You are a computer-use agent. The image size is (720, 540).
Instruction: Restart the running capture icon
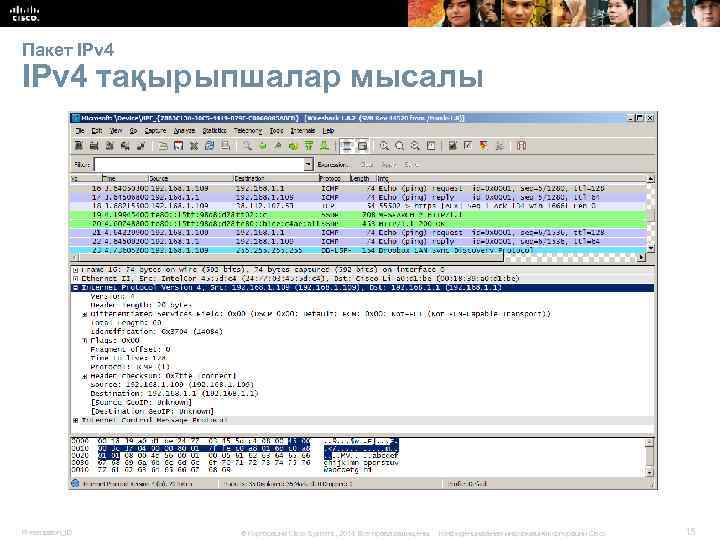[x=141, y=146]
